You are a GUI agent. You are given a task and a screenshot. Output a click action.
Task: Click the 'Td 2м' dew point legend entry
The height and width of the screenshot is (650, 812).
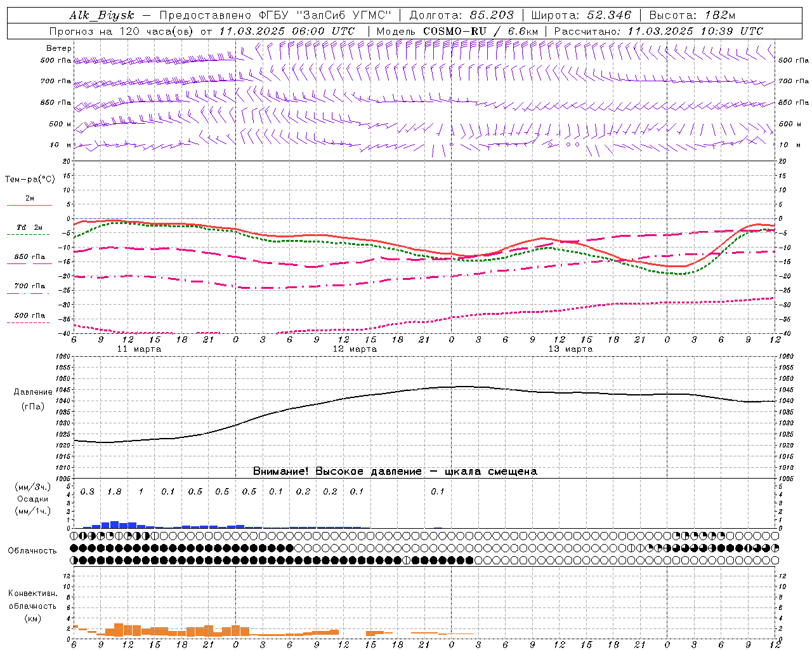point(30,227)
